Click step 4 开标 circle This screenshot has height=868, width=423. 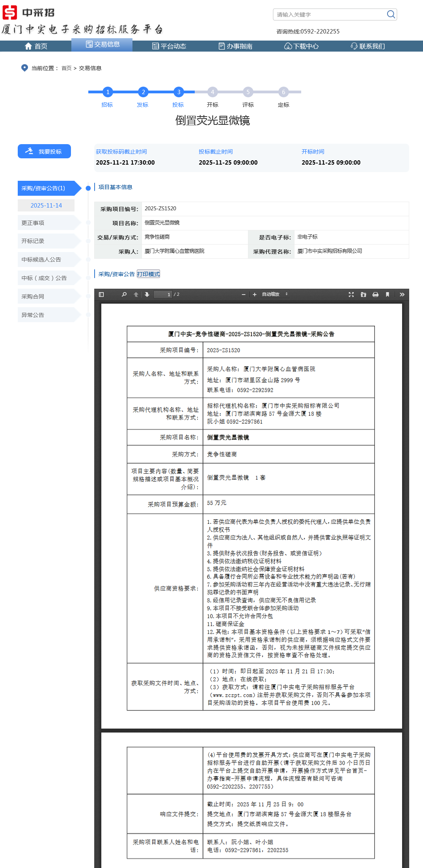212,92
